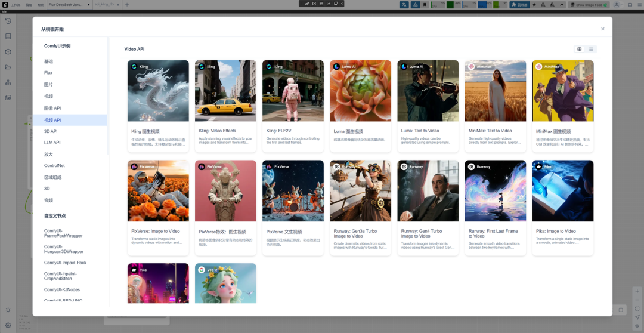Click the share arrow icon
Image resolution: width=644 pixels, height=333 pixels.
pos(562,5)
